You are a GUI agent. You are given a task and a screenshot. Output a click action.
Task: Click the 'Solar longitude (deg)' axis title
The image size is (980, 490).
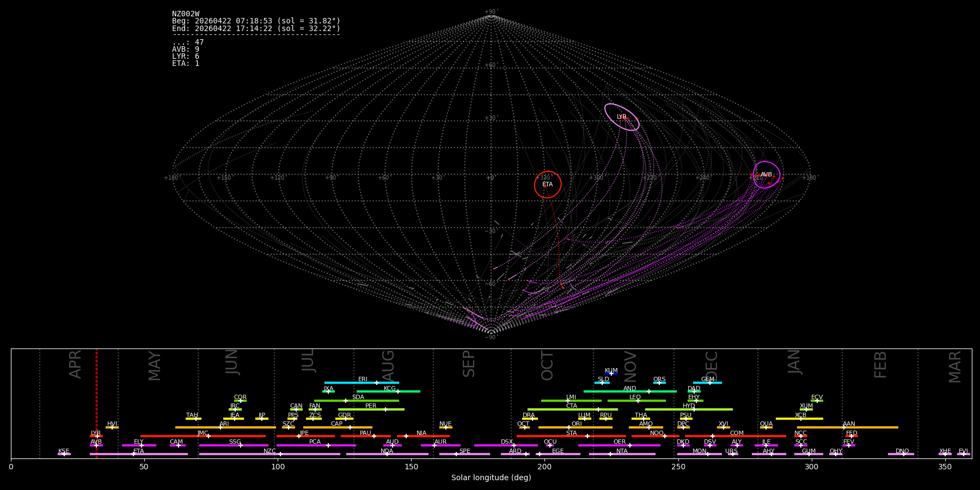click(x=491, y=478)
